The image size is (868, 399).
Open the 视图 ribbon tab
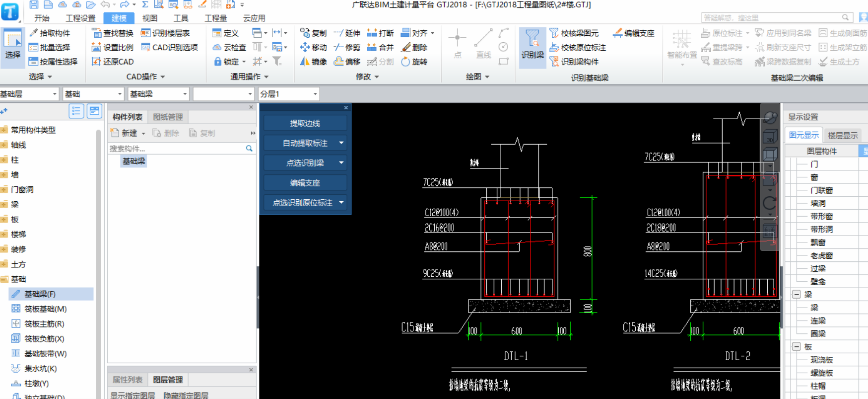coord(149,18)
